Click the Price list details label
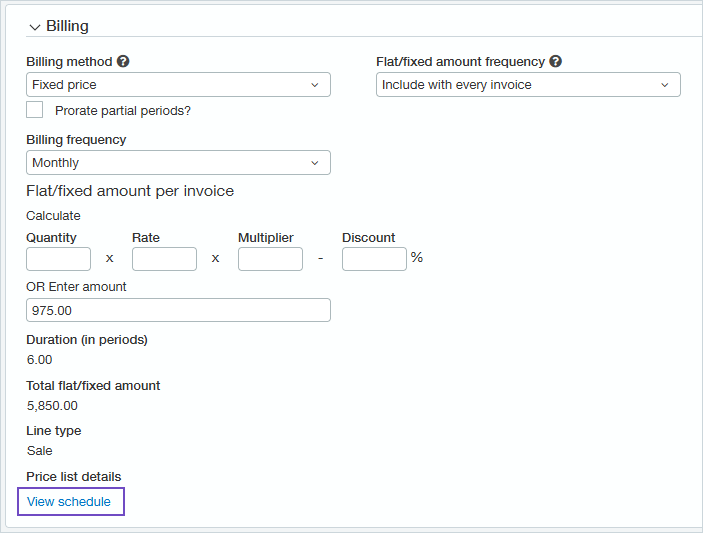Viewport: 703px width, 533px height. tap(74, 476)
